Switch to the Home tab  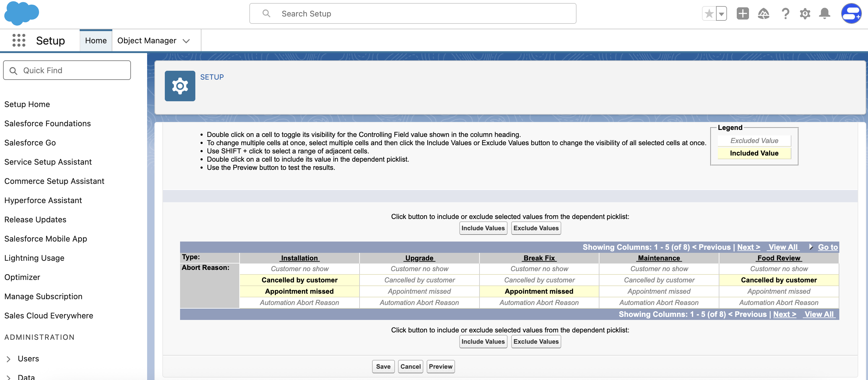[96, 41]
